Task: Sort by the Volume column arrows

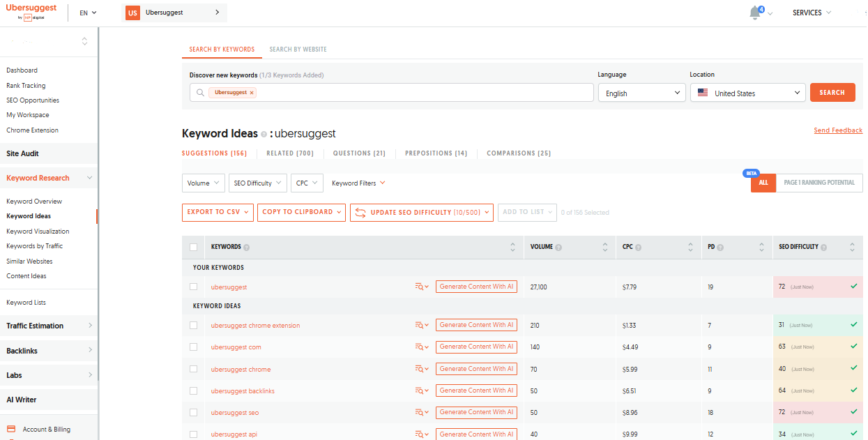Action: [604, 247]
